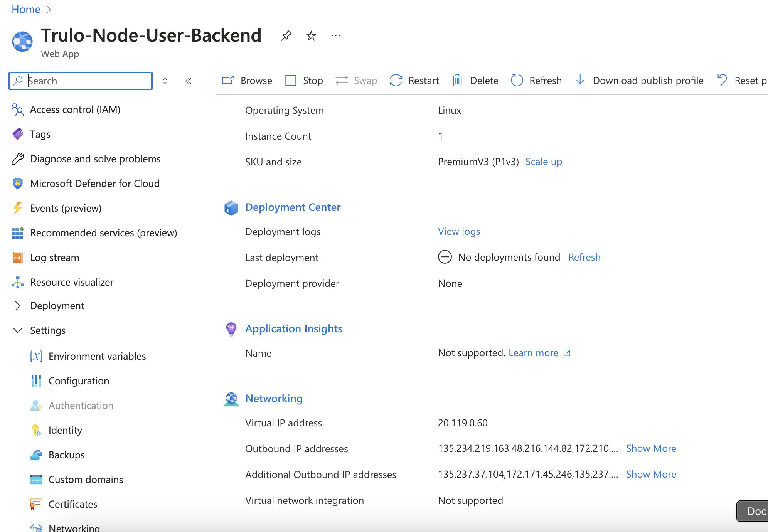
Task: Click the Custom domains www icon
Action: point(36,480)
